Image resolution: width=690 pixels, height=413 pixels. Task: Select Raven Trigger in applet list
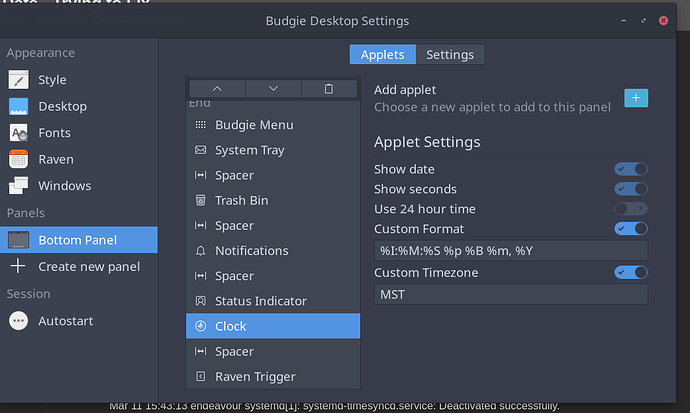(273, 376)
